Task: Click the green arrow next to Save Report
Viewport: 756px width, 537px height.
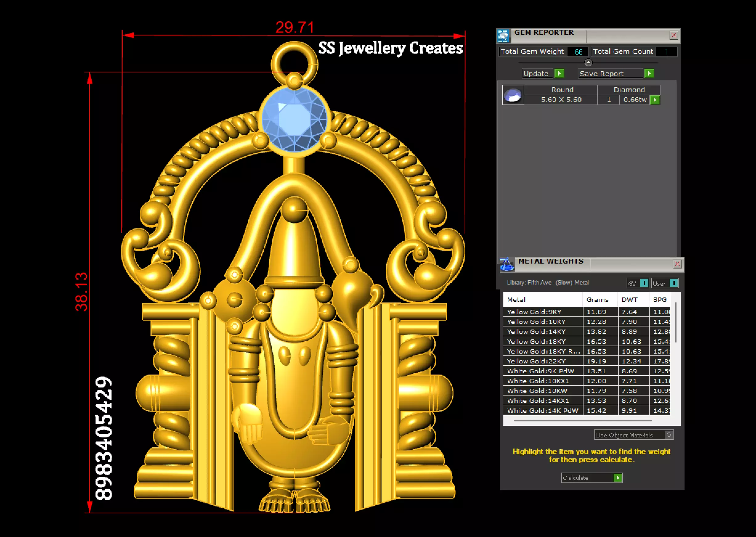Action: tap(649, 73)
